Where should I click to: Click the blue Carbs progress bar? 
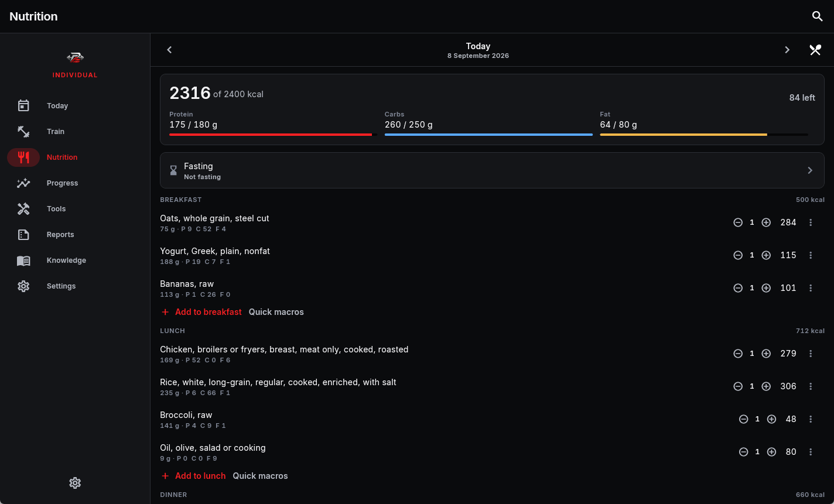488,135
